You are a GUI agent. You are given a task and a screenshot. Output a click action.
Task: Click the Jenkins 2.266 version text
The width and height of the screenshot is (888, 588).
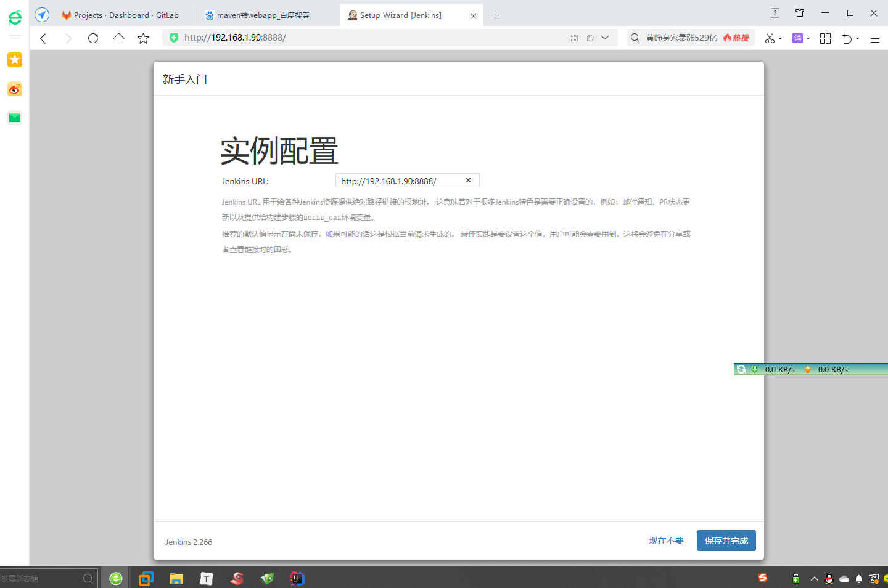189,542
